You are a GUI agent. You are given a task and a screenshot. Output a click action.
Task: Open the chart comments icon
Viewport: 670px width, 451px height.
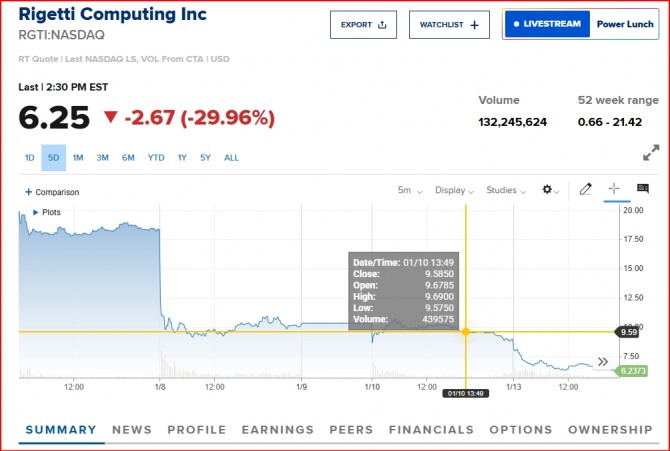click(642, 189)
